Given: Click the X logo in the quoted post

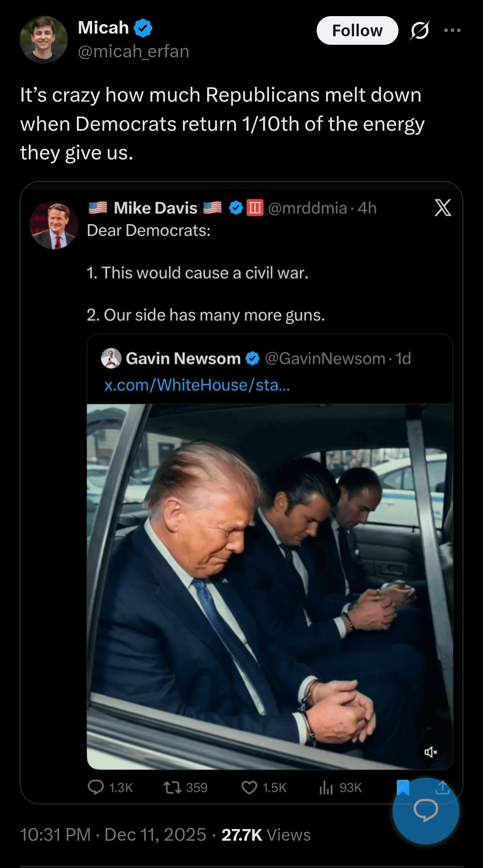Looking at the screenshot, I should point(442,208).
